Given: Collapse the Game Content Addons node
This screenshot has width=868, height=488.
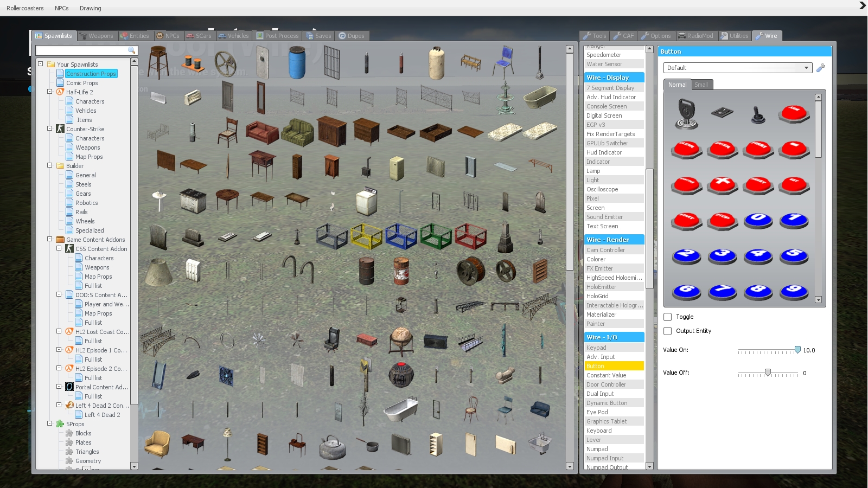Looking at the screenshot, I should 50,239.
